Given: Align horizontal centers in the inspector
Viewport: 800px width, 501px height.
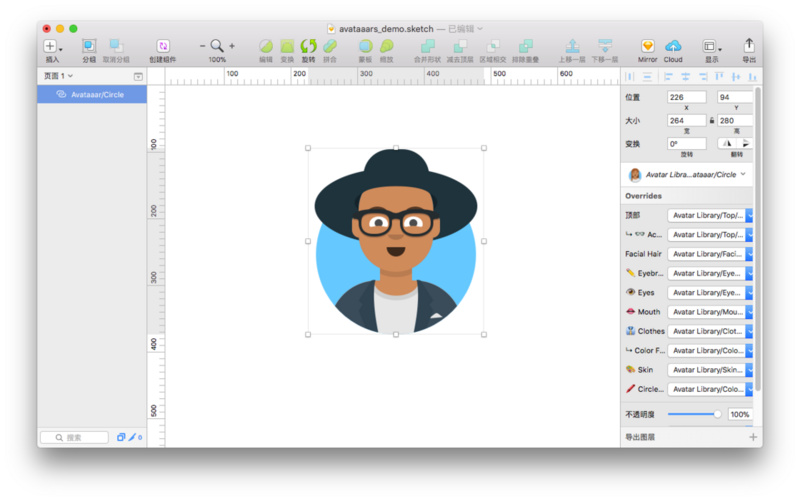Looking at the screenshot, I should pyautogui.click(x=685, y=77).
